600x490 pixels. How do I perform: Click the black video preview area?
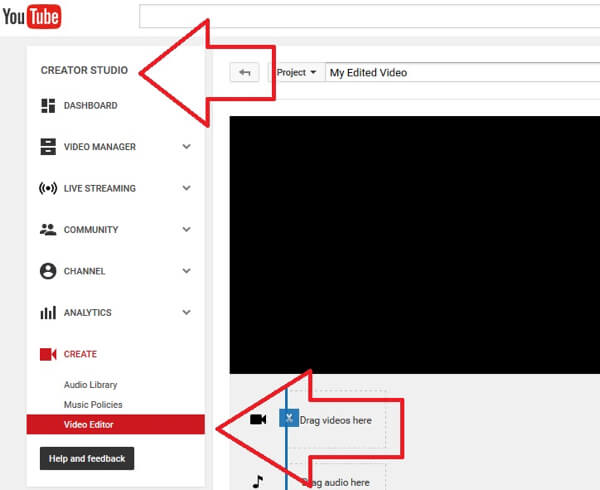point(415,245)
